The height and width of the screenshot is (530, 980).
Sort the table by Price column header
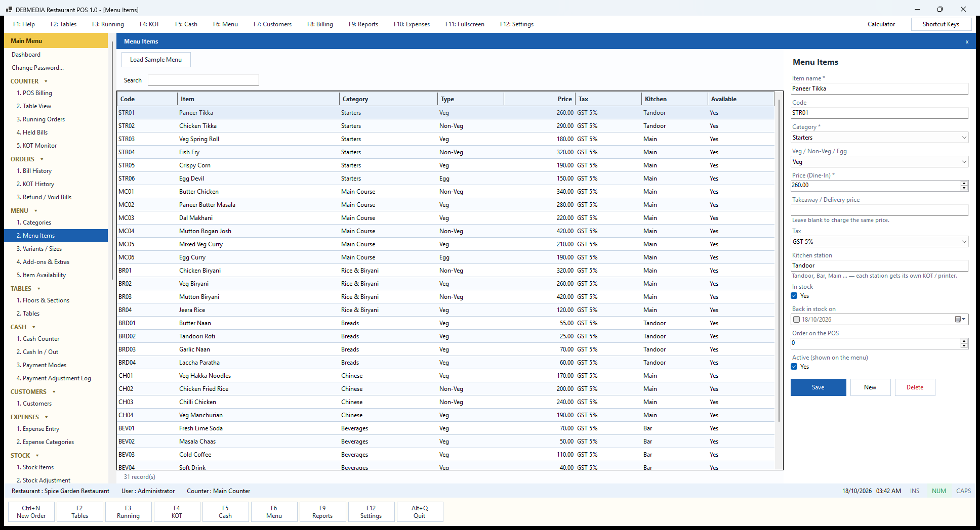[x=540, y=99]
